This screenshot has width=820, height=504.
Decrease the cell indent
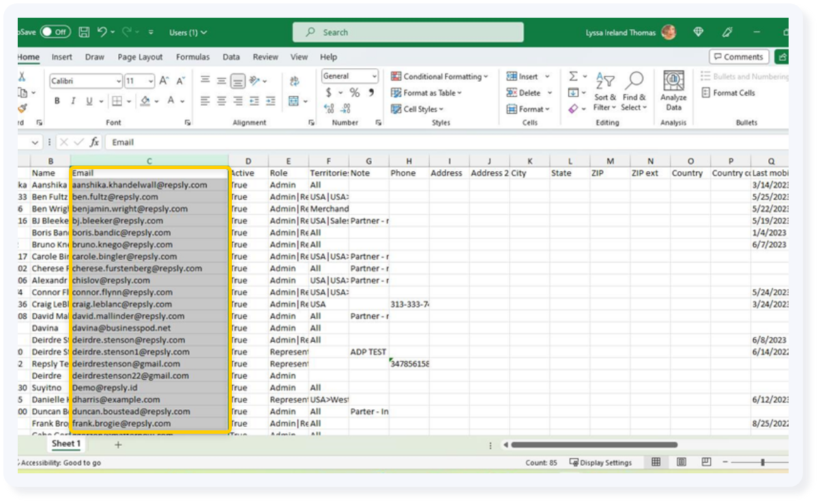[x=254, y=101]
